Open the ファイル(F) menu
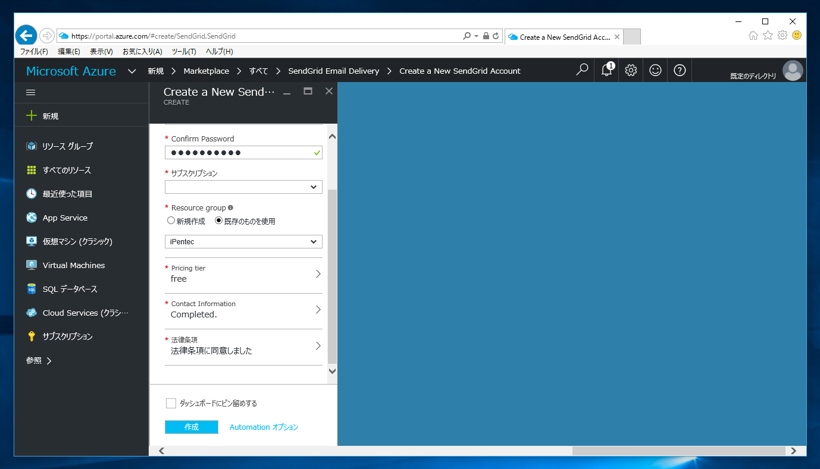The height and width of the screenshot is (469, 820). pos(34,51)
